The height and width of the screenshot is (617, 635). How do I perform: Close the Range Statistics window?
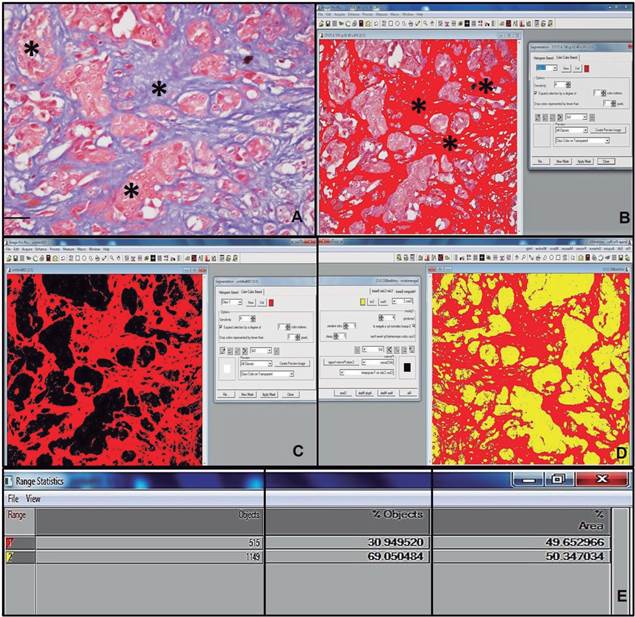[x=602, y=480]
